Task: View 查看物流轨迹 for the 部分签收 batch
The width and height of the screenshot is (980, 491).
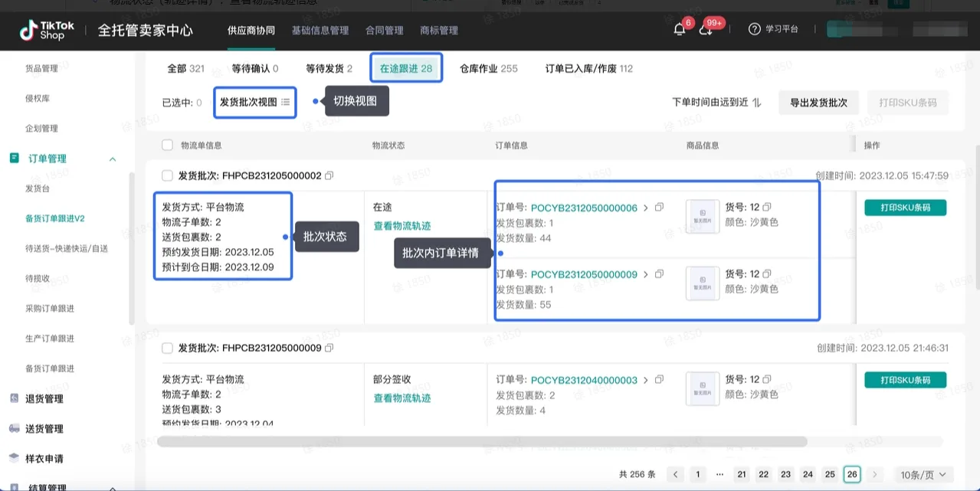Action: tap(402, 398)
